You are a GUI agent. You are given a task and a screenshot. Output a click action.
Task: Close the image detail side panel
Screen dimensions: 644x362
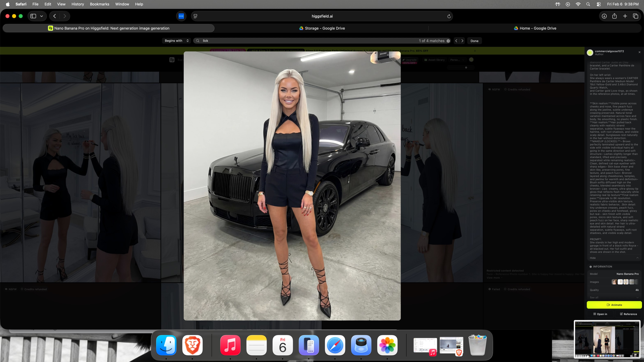coord(639,52)
